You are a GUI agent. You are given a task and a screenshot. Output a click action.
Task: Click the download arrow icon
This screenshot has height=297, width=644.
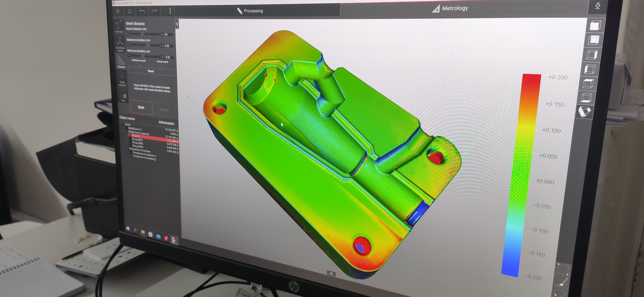coord(597,6)
